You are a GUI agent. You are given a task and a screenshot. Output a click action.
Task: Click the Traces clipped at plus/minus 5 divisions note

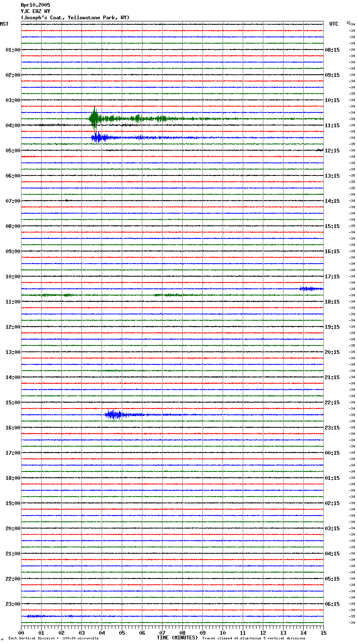[254, 639]
